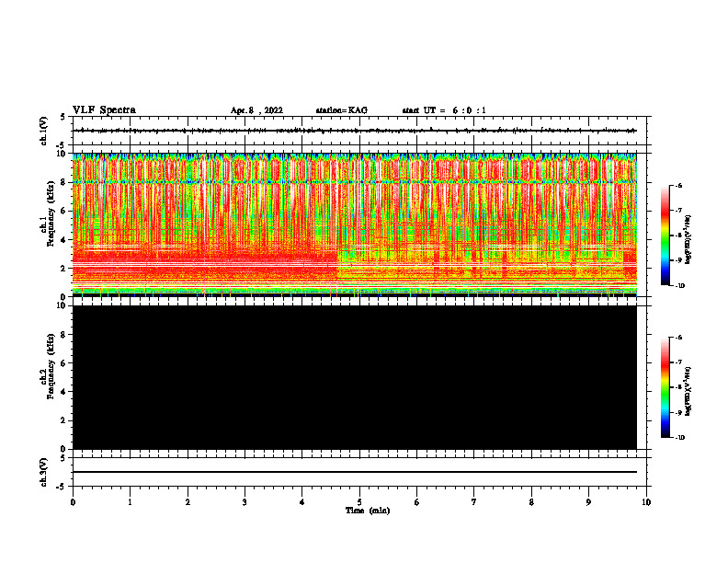
Task: Click the "-10" label on ch.2 colorbar
Action: [x=679, y=438]
